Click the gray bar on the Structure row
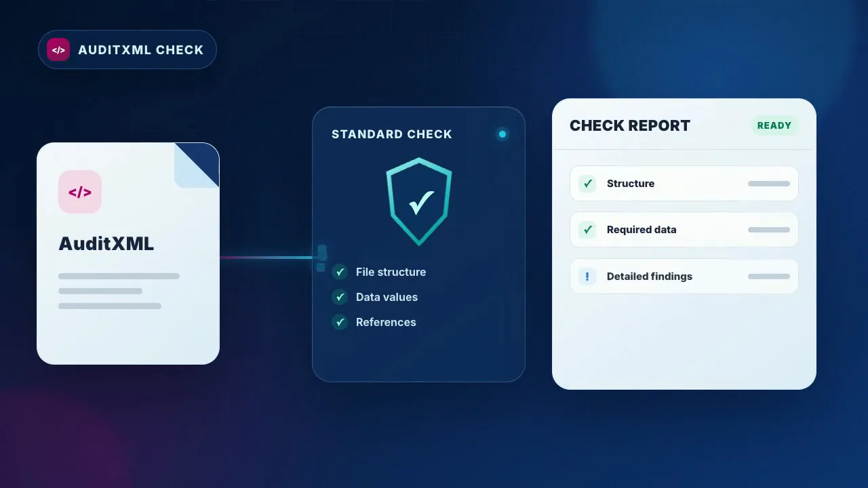 pyautogui.click(x=769, y=184)
